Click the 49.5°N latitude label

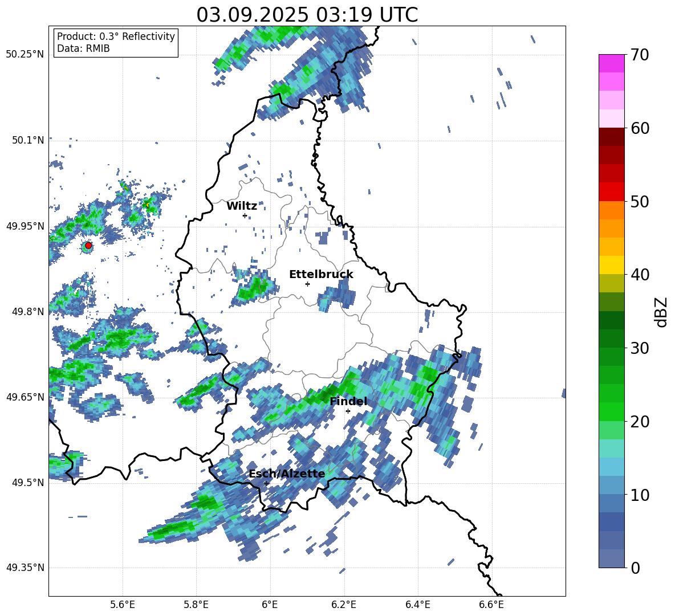click(28, 482)
